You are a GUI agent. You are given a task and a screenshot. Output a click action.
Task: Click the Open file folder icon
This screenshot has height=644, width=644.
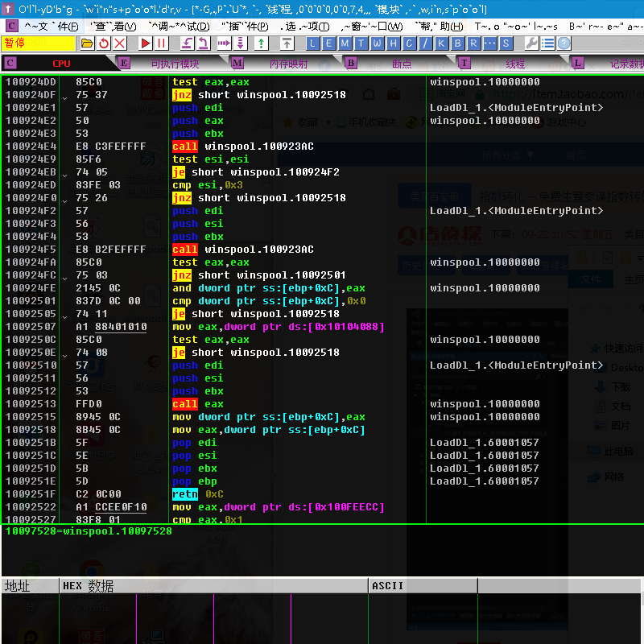(86, 43)
